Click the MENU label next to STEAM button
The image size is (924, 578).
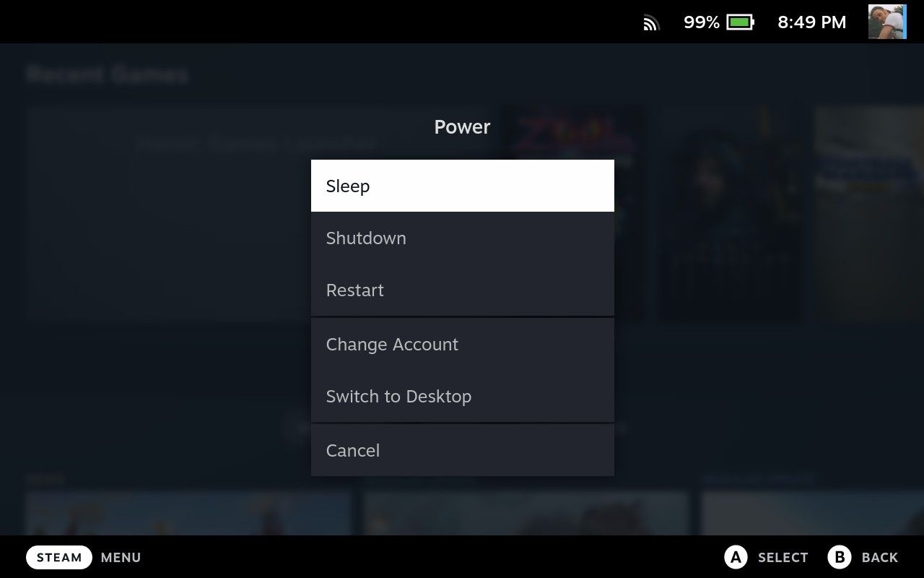(121, 557)
